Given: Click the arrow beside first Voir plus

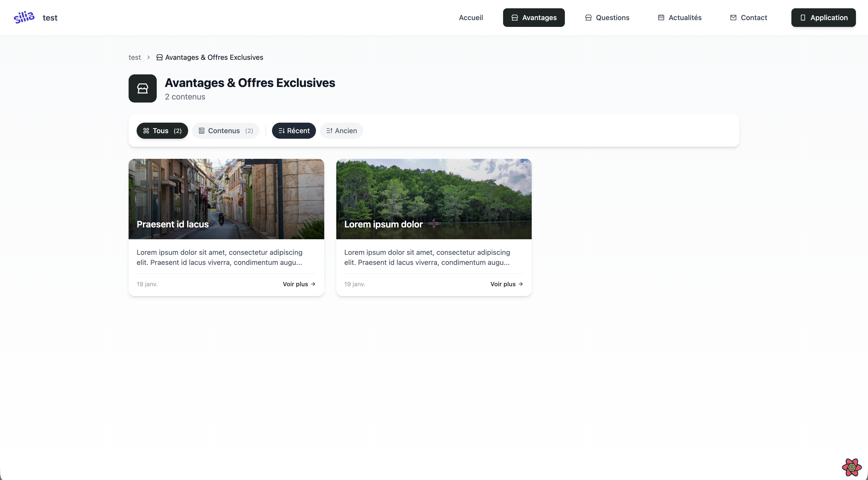Looking at the screenshot, I should point(313,284).
